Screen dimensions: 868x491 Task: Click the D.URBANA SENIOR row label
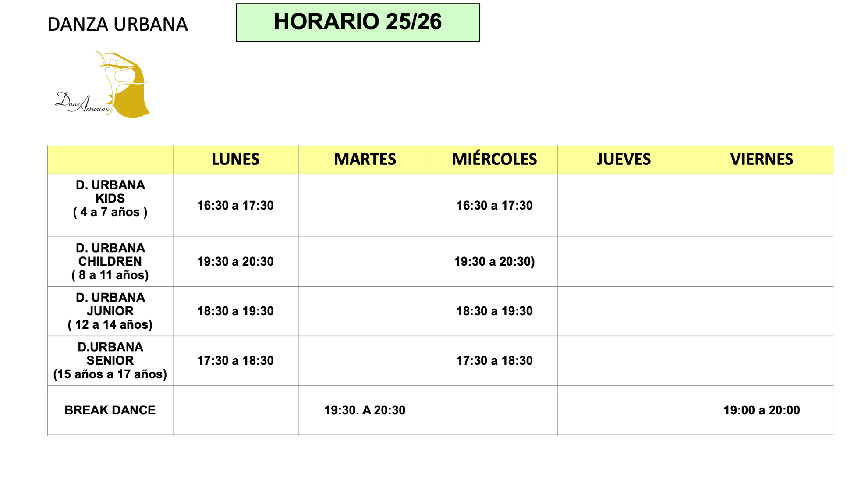[x=110, y=360]
